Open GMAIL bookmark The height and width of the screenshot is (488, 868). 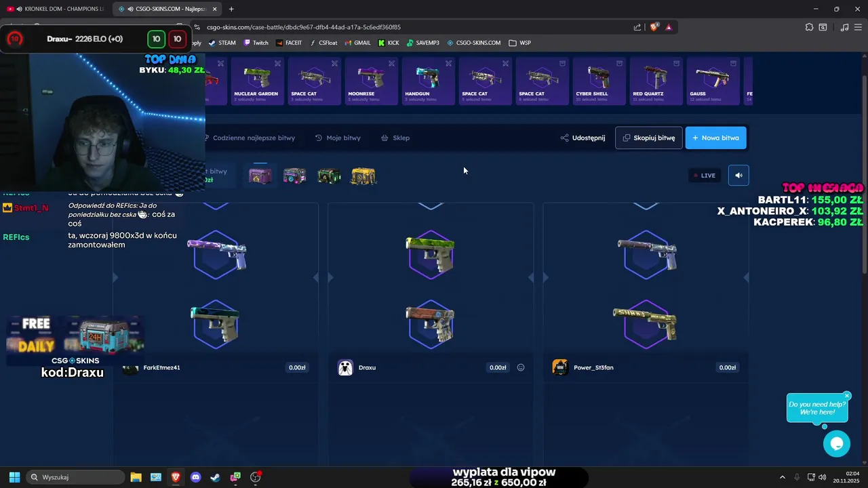[x=357, y=43]
